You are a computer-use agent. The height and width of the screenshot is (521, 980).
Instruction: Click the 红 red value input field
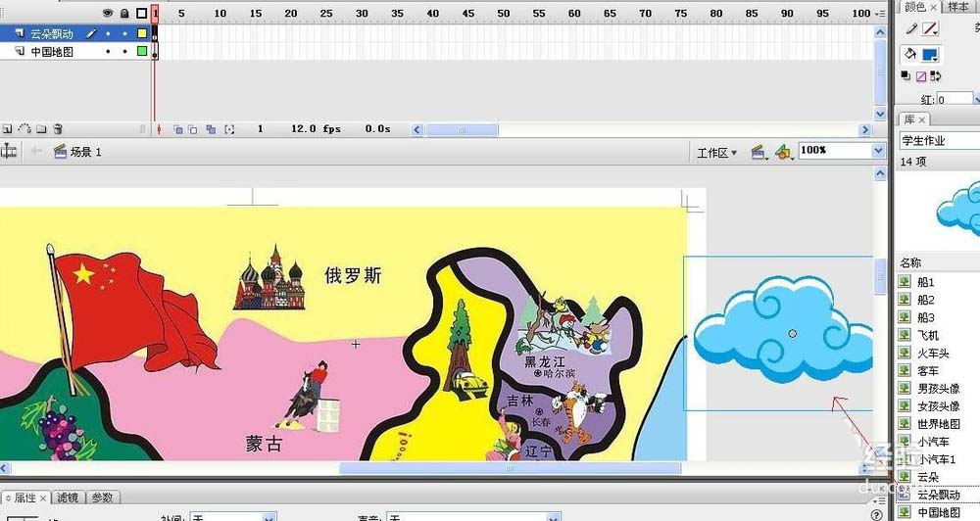(x=955, y=99)
